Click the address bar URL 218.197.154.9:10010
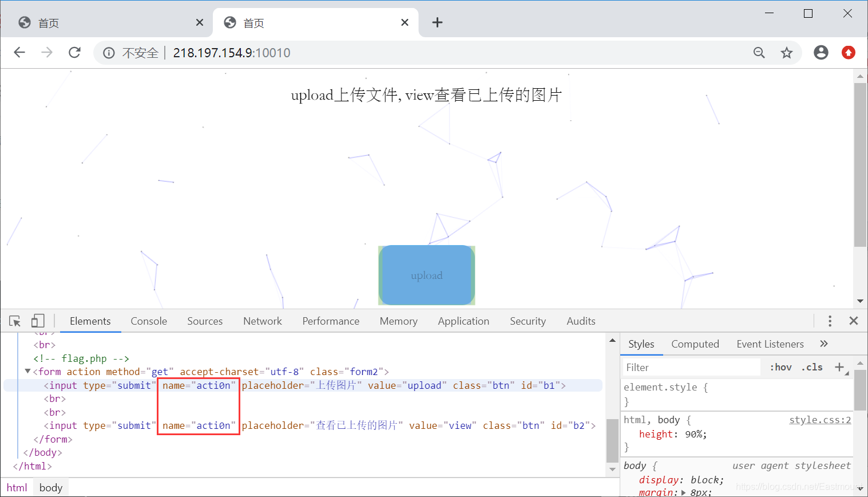Image resolution: width=868 pixels, height=497 pixels. tap(232, 53)
